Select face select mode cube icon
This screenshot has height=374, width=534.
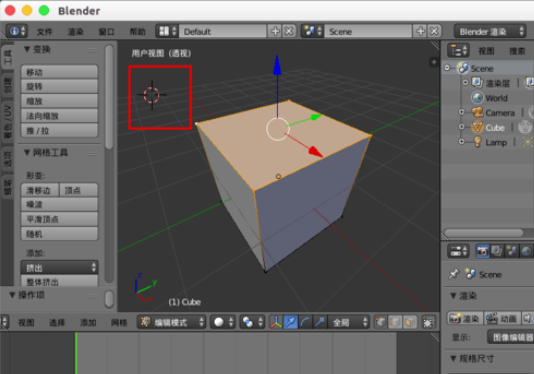click(x=410, y=322)
